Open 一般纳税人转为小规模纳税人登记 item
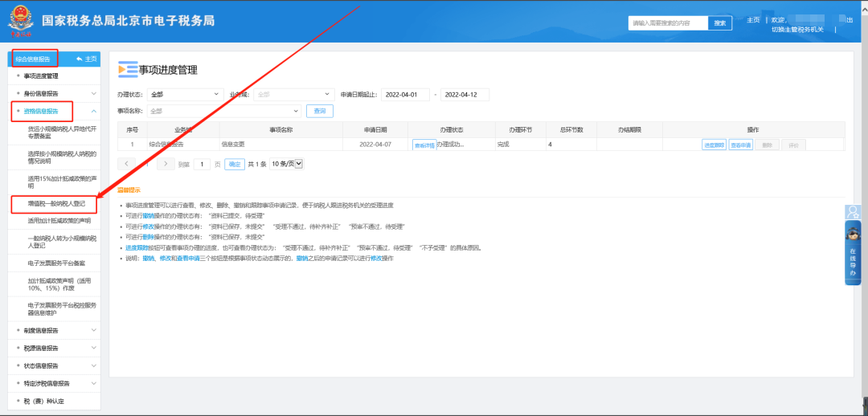 pyautogui.click(x=62, y=242)
